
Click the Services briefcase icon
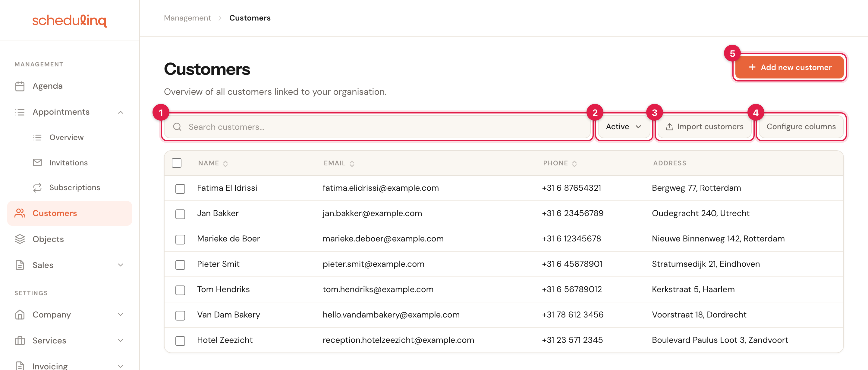[20, 341]
